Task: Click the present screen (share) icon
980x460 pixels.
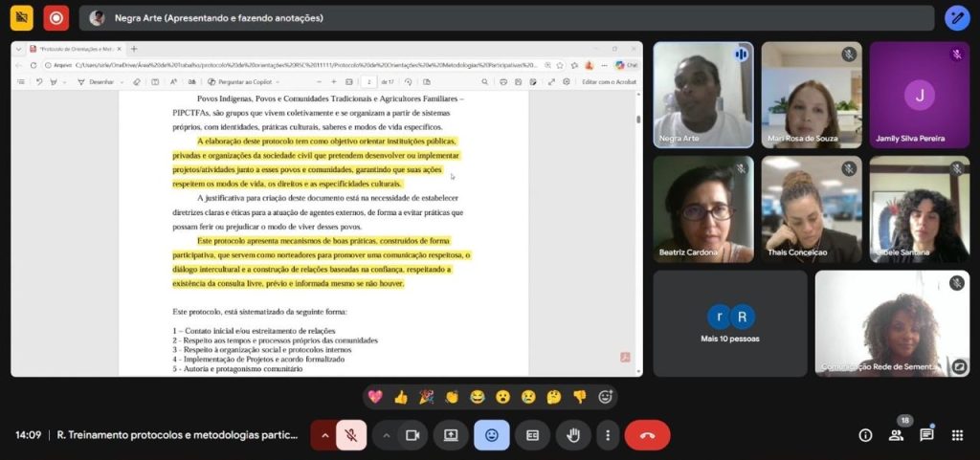Action: click(451, 435)
